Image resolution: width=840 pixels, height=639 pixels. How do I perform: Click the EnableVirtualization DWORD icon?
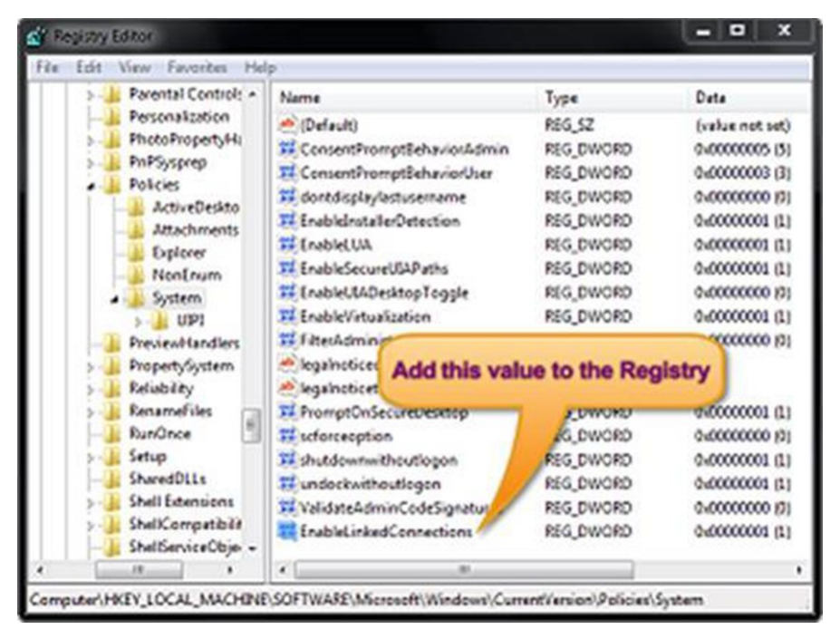(x=287, y=316)
